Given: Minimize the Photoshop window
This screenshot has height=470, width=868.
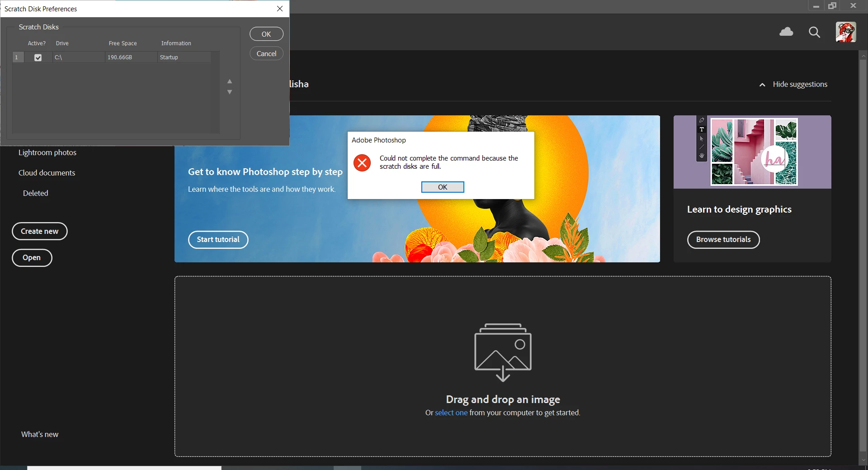Looking at the screenshot, I should pyautogui.click(x=816, y=6).
